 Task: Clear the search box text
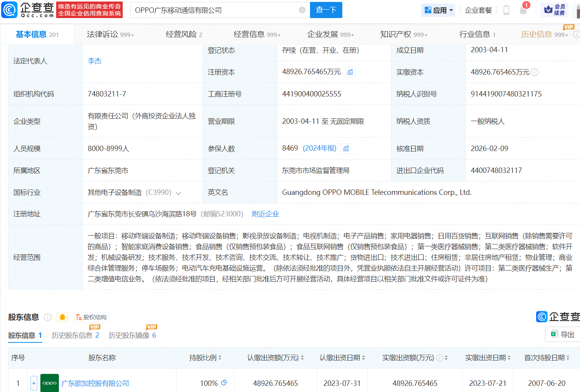[302, 10]
